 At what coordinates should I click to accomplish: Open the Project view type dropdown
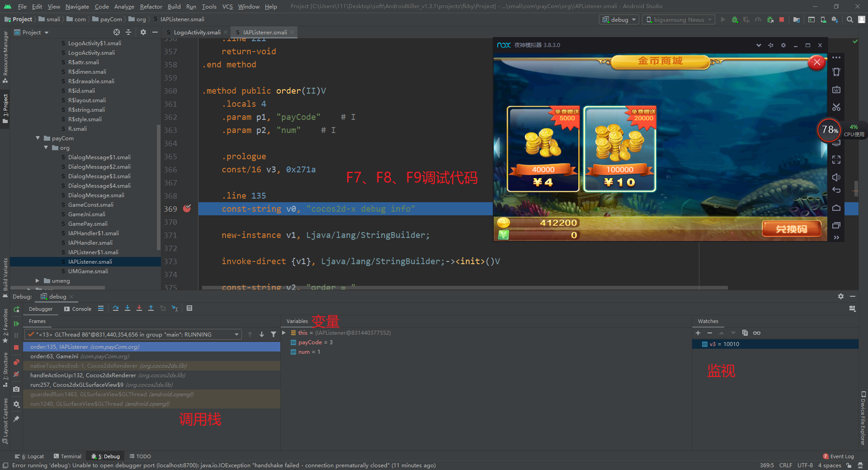point(31,32)
